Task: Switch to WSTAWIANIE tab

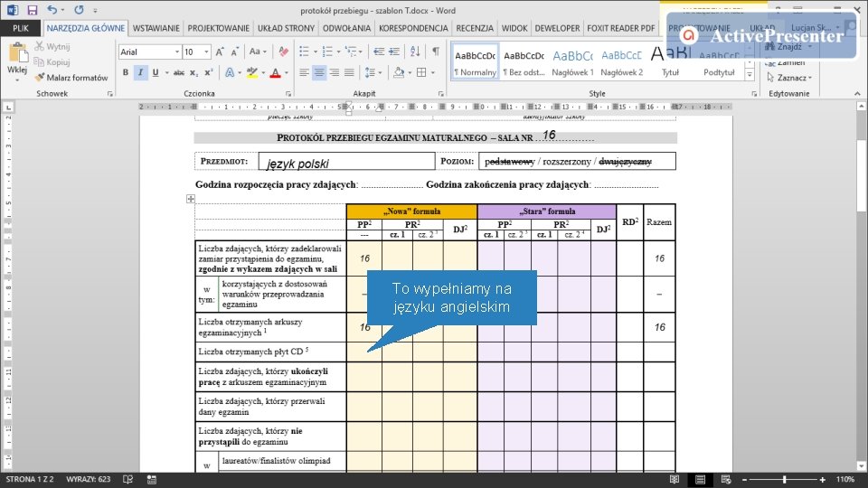Action: click(x=156, y=28)
